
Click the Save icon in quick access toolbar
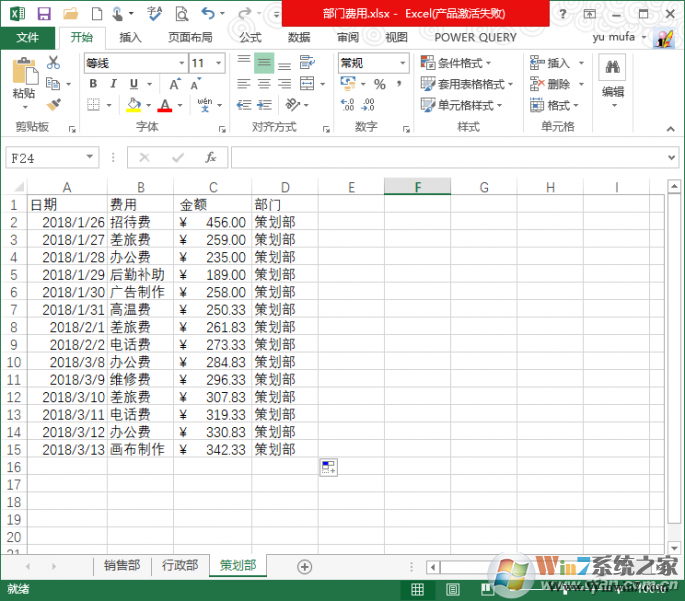(44, 14)
